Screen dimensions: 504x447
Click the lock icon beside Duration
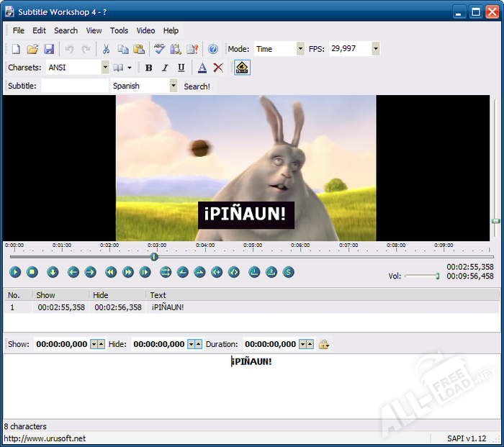click(x=324, y=344)
